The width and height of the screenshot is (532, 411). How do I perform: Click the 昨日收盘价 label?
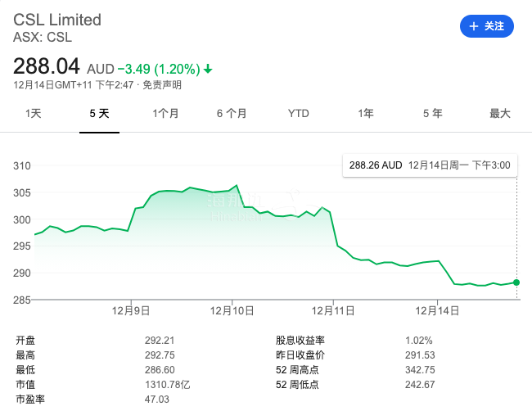(300, 355)
